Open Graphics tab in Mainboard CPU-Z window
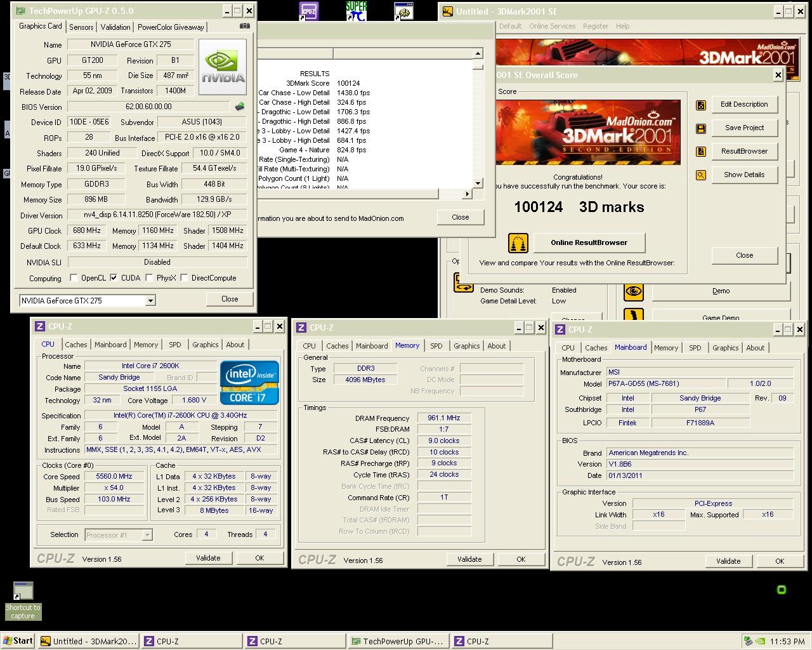 (x=725, y=348)
